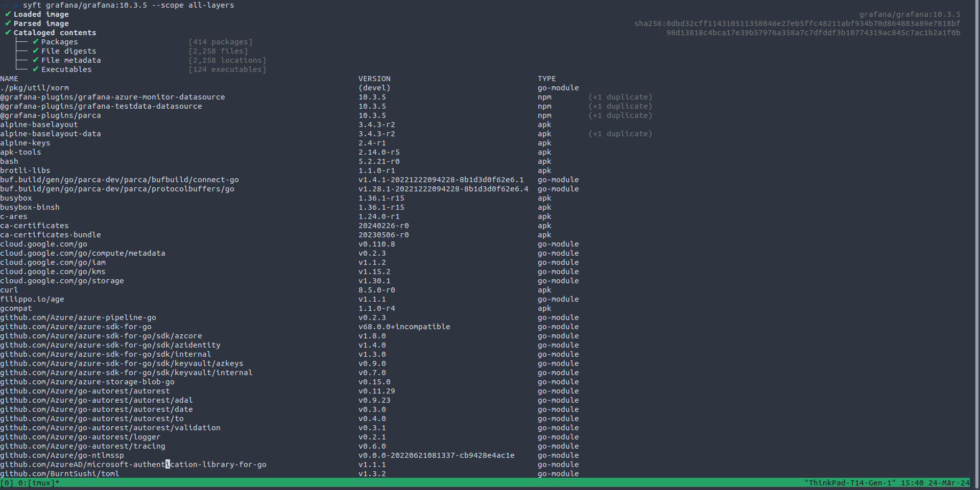The height and width of the screenshot is (490, 980).
Task: Click version v68.0.0+incompatible
Action: point(404,327)
